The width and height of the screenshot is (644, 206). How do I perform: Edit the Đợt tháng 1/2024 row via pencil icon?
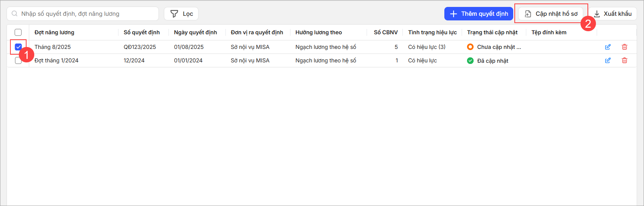608,60
